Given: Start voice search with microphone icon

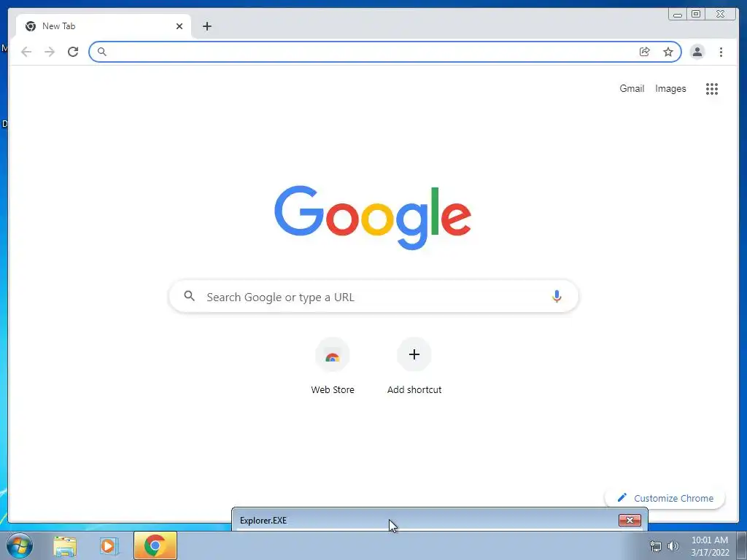Looking at the screenshot, I should pyautogui.click(x=557, y=296).
